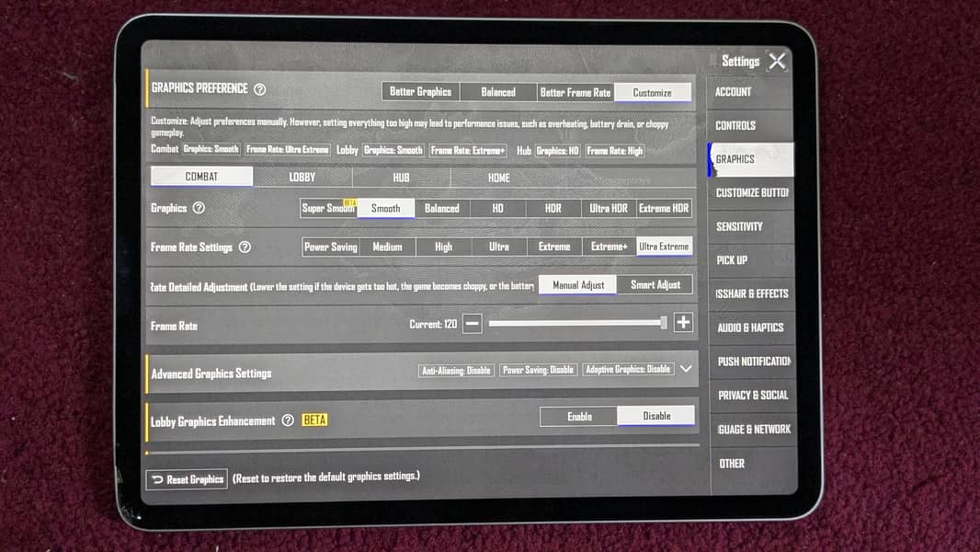Click Lobby 'Frame Rate: Extreme+' summary tag
The width and height of the screenshot is (980, 552).
[468, 151]
